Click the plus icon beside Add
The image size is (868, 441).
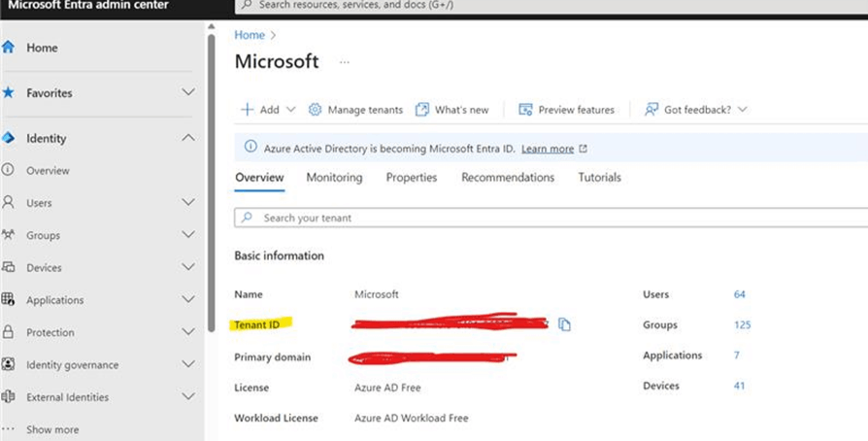[247, 109]
